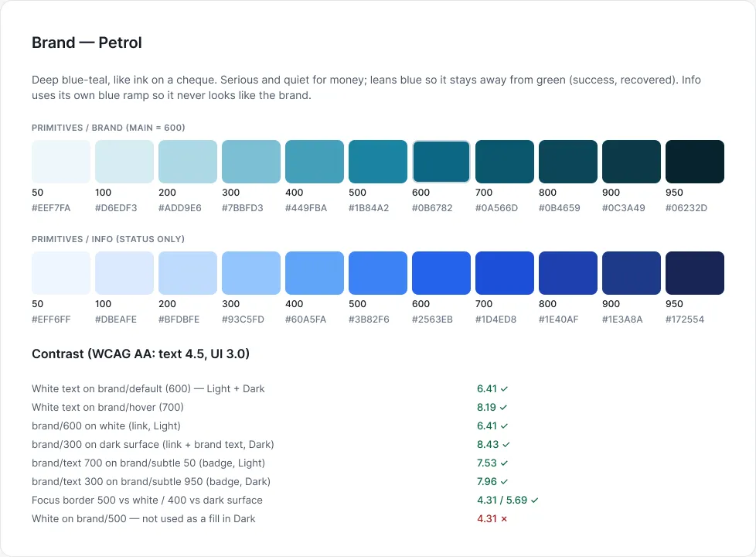Select the Info 50 swatch #EFF6FF

(x=61, y=273)
